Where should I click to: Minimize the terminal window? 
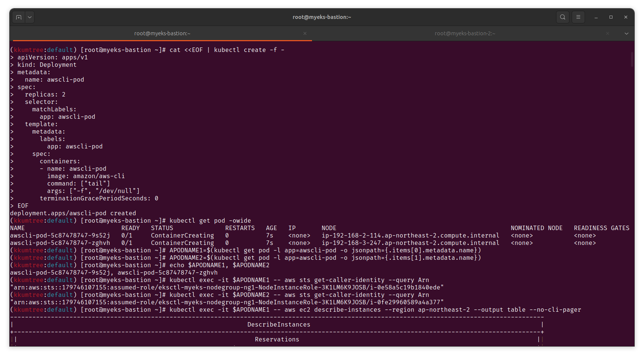(596, 17)
